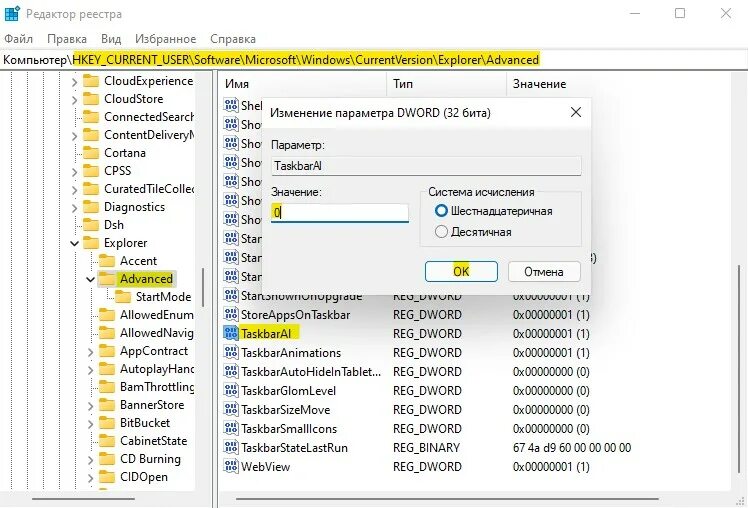Viewport: 748px width, 508px height.
Task: Click the CD Burning folder icon
Action: point(107,459)
